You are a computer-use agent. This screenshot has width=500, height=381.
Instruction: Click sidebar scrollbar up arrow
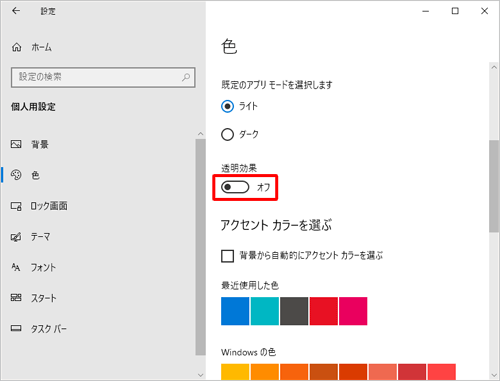click(200, 134)
